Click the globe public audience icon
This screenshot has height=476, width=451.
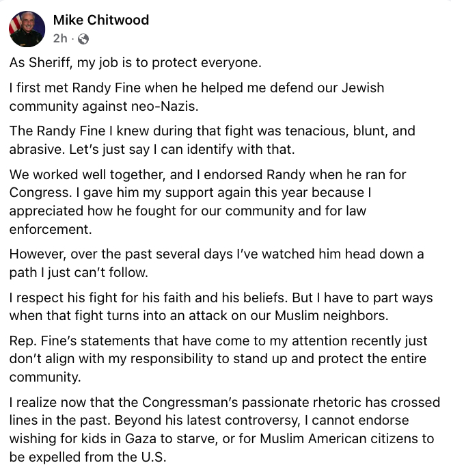tap(84, 39)
